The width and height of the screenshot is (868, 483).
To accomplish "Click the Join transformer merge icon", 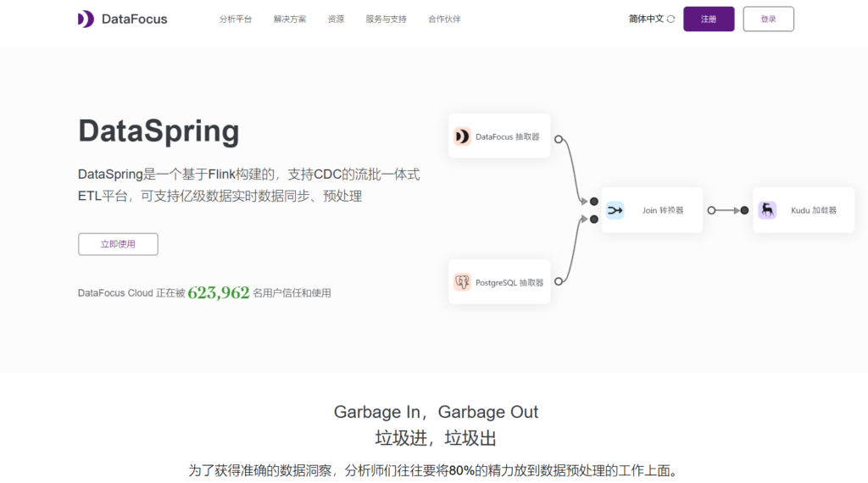I will coord(615,210).
